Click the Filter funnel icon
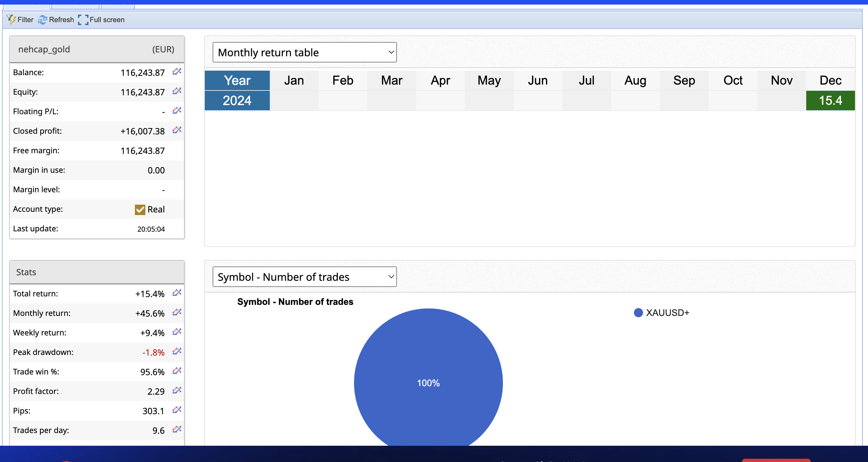Screen dimensions: 868x462 click(x=11, y=20)
